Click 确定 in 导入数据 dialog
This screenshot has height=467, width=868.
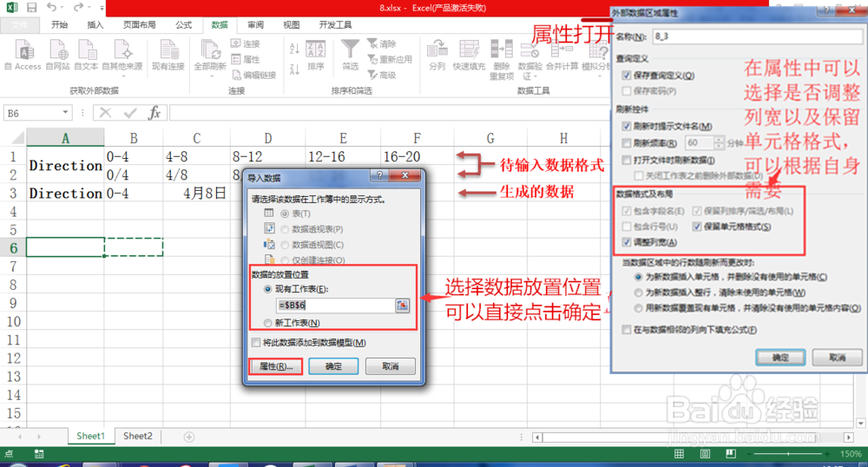point(333,366)
